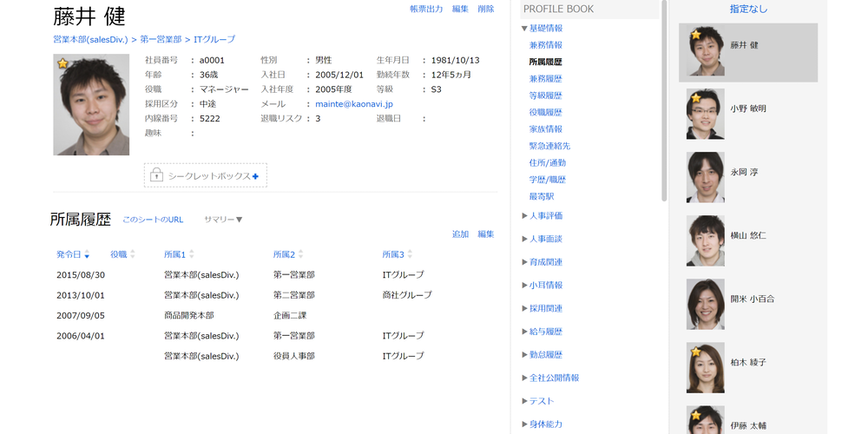
Task: Click the このシートのURL link
Action: (153, 220)
